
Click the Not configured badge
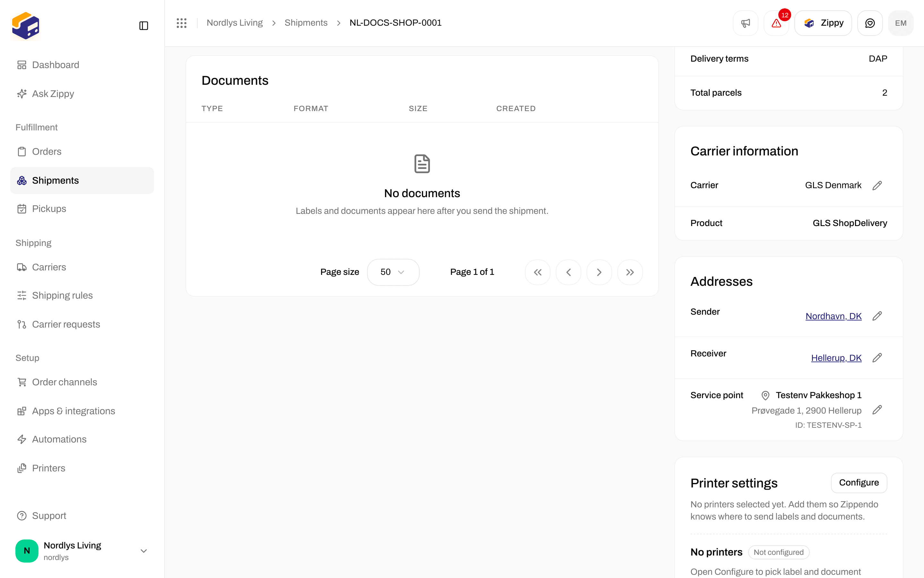[779, 552]
